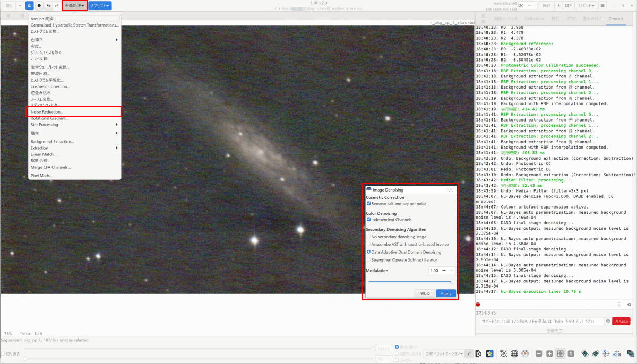Screen dimensions: 637x364
Task: Click the globe grid icon at bottom
Action: [x=514, y=353]
